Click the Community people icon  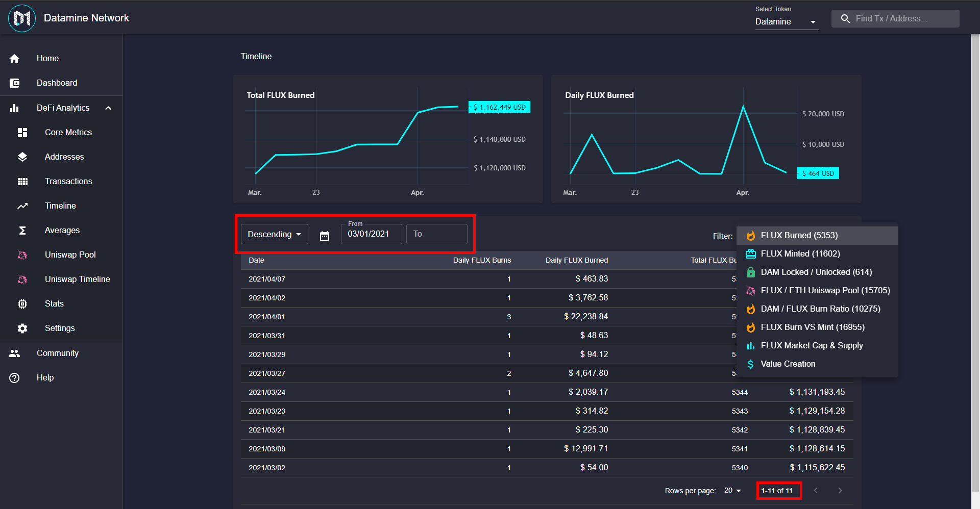tap(14, 353)
